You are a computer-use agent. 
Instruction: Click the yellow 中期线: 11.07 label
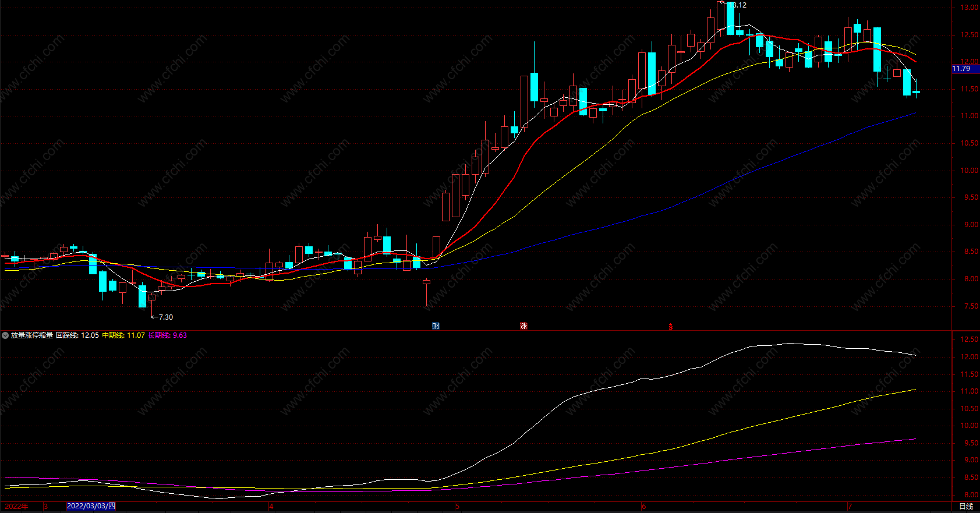click(x=123, y=335)
